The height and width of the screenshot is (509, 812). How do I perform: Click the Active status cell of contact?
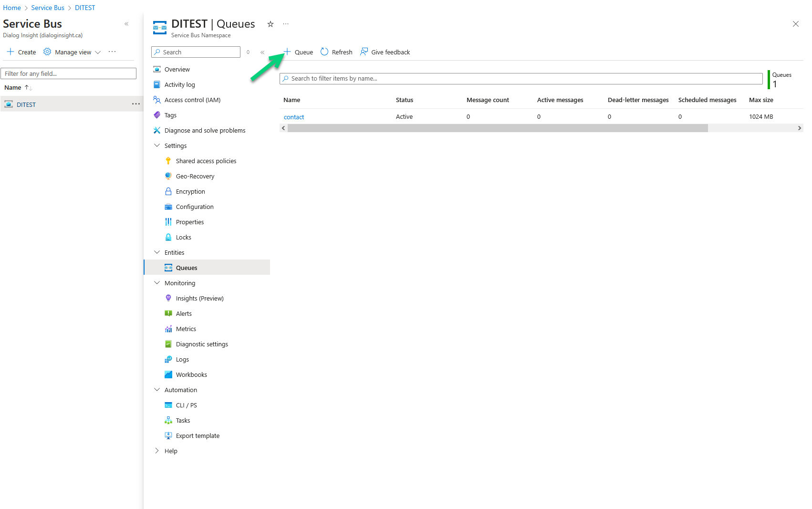404,116
